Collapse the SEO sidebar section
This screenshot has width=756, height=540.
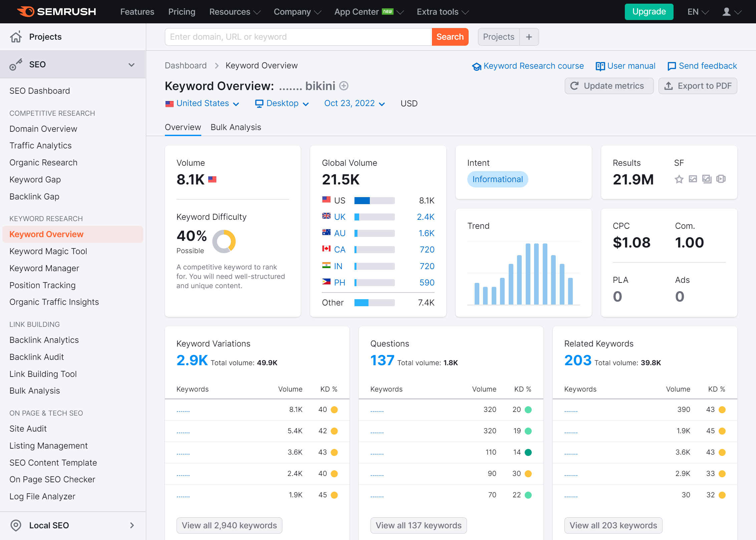132,65
